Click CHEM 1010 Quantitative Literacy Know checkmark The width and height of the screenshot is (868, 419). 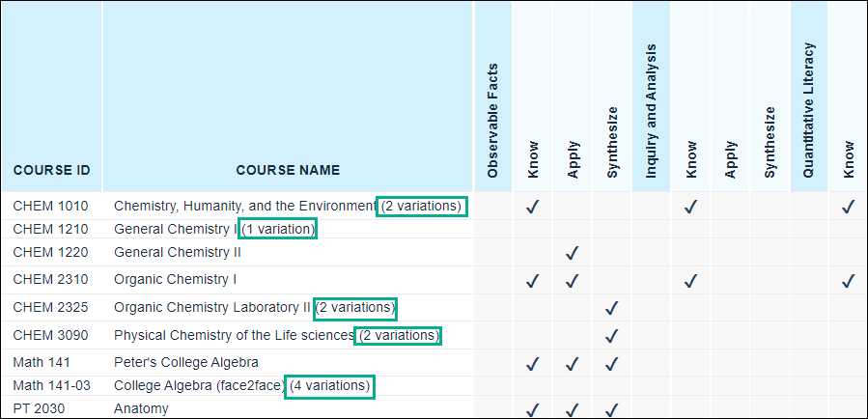[848, 206]
